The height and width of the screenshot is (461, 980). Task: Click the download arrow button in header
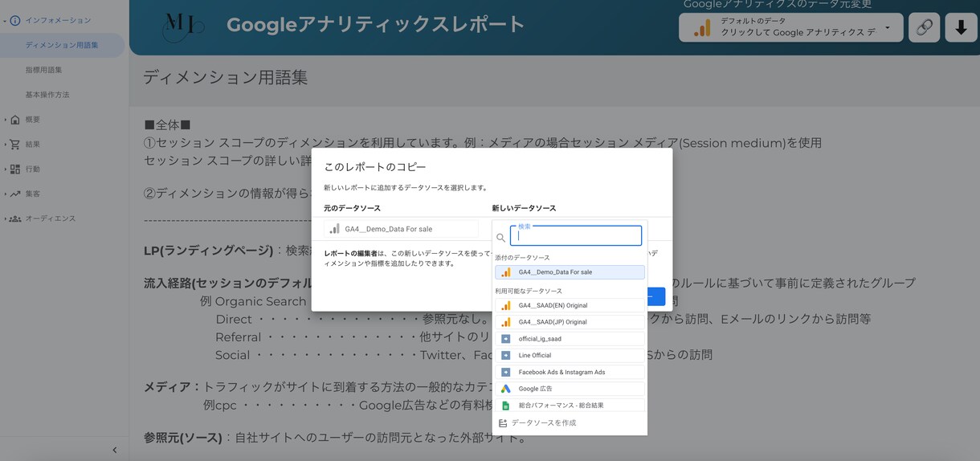(961, 27)
